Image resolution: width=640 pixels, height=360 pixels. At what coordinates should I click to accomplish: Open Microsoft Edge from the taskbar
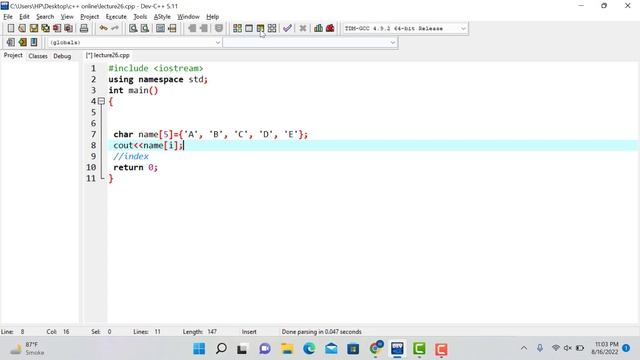[309, 349]
